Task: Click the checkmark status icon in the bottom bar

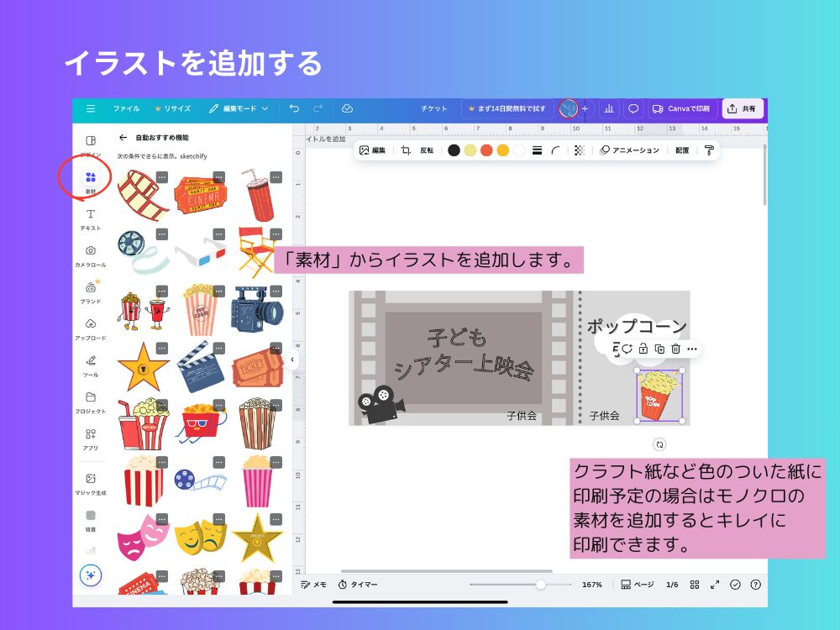Action: click(x=736, y=583)
